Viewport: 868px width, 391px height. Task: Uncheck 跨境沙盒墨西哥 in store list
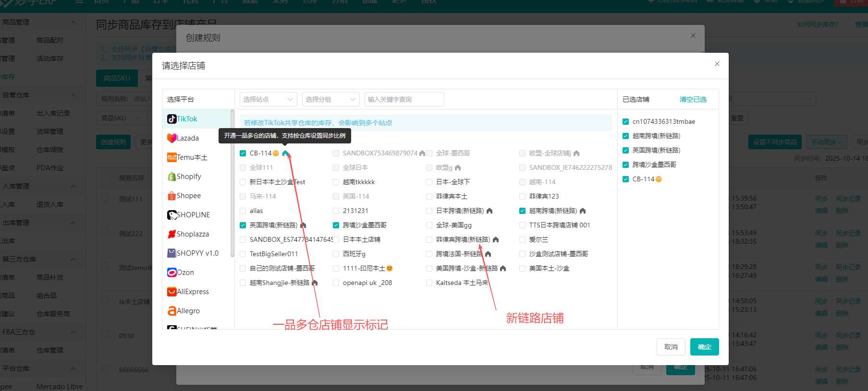coord(336,225)
